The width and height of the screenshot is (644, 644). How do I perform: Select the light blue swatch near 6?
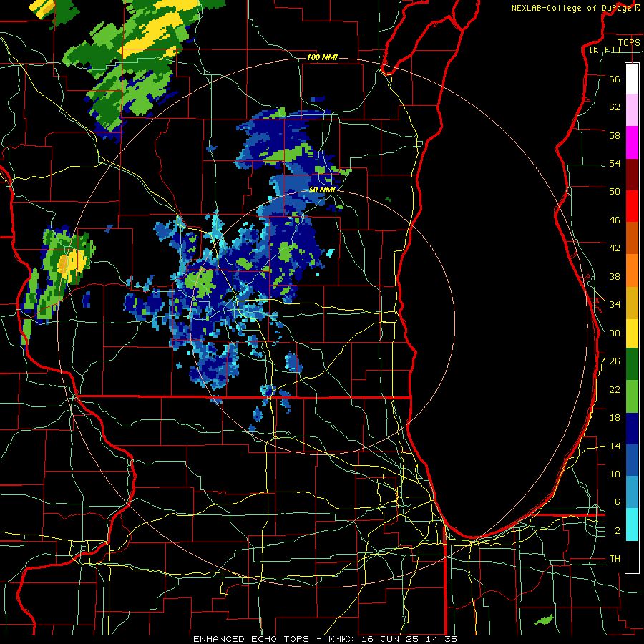pos(632,492)
